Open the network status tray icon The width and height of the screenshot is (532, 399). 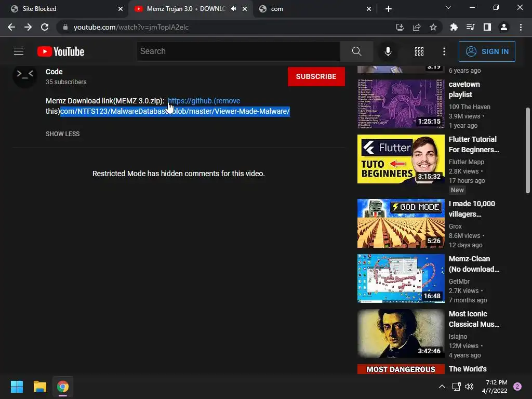(456, 387)
